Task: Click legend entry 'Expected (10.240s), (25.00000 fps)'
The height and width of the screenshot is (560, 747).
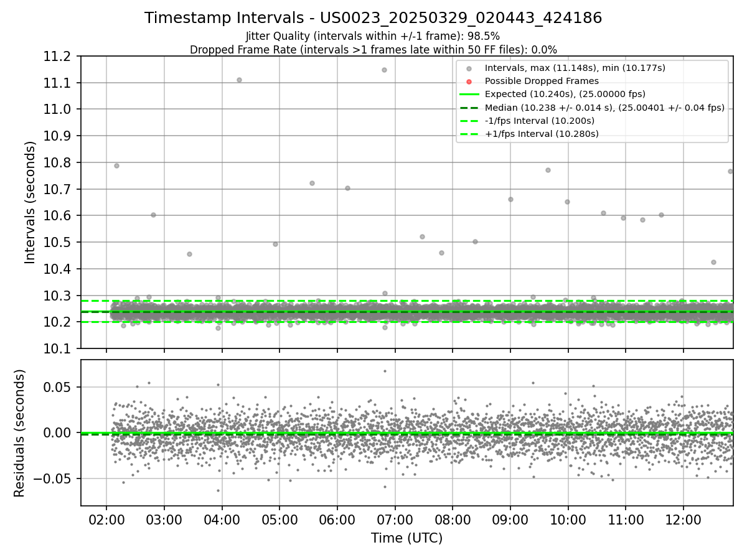Action: (x=565, y=94)
